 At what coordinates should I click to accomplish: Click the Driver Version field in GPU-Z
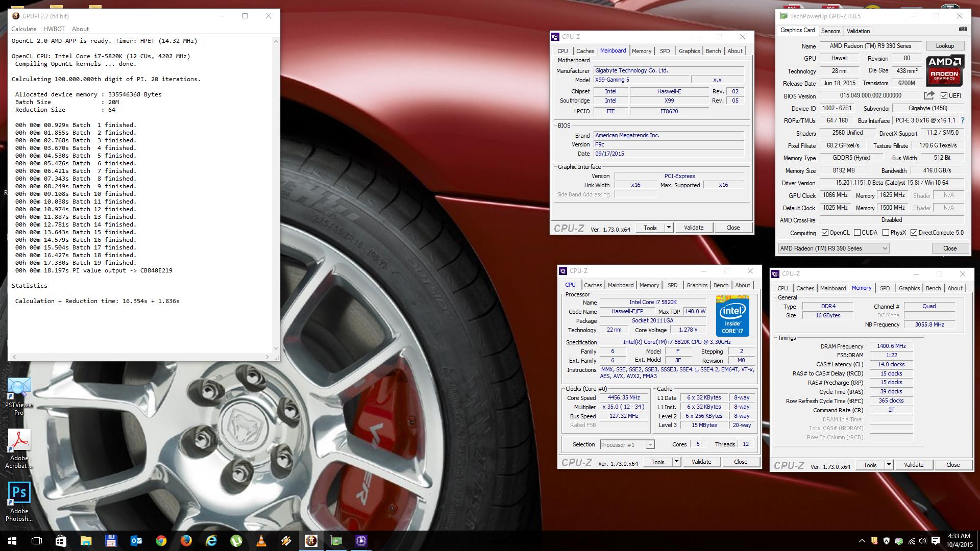[x=891, y=183]
